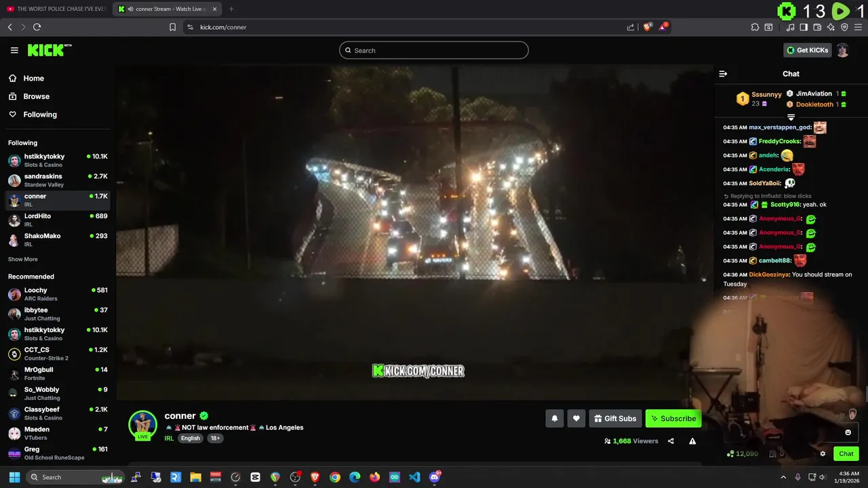Image resolution: width=868 pixels, height=488 pixels.
Task: Open ShakoMako channel in sidebar
Action: pos(58,240)
